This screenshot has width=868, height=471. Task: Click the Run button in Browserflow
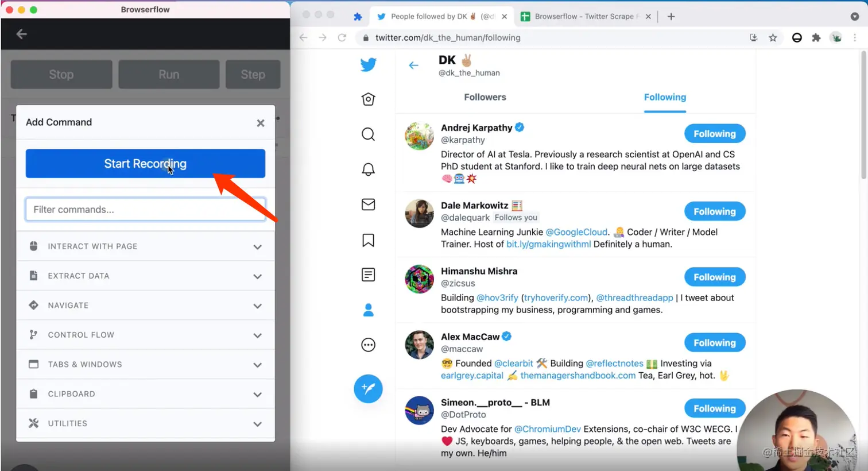tap(169, 75)
